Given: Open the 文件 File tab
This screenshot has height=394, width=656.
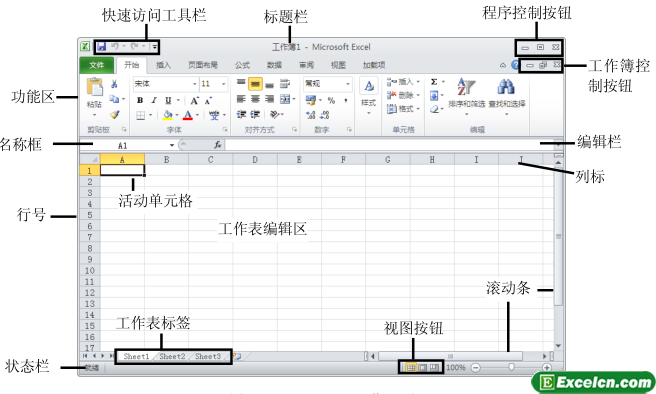Looking at the screenshot, I should click(97, 65).
